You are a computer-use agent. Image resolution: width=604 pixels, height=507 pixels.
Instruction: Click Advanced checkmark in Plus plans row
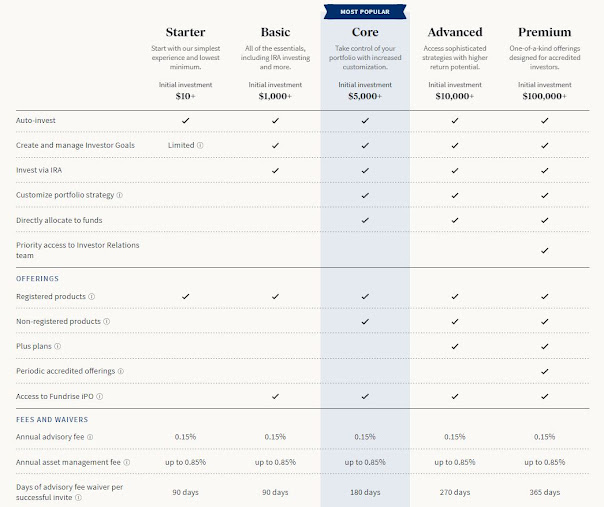tap(455, 346)
